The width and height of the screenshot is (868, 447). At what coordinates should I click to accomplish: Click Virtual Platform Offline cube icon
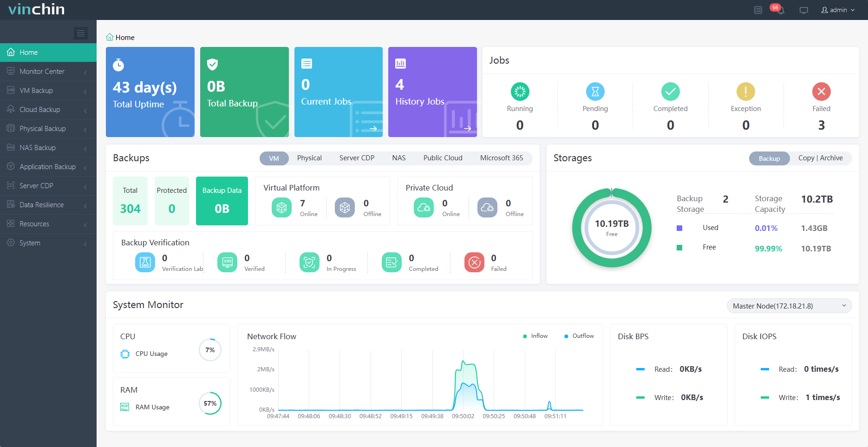point(345,208)
